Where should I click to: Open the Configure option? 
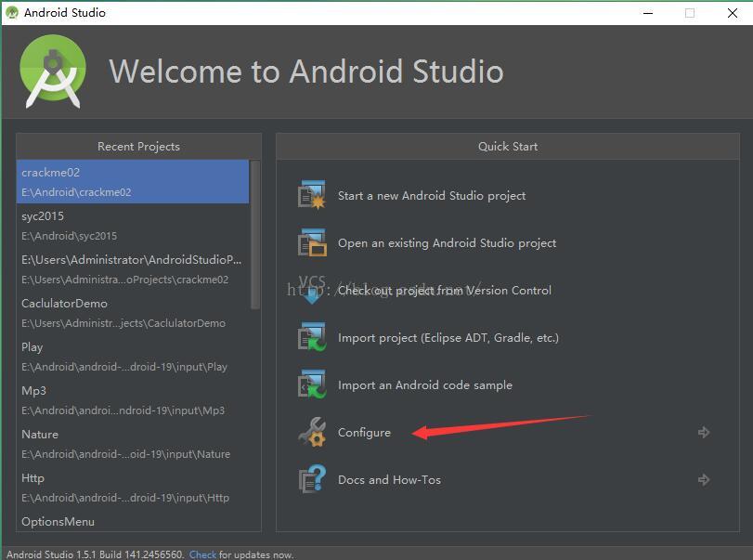point(364,432)
